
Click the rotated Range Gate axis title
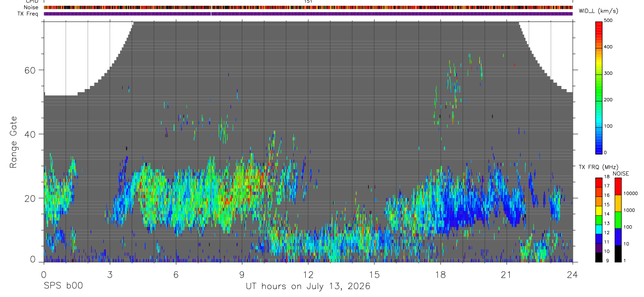coord(13,142)
